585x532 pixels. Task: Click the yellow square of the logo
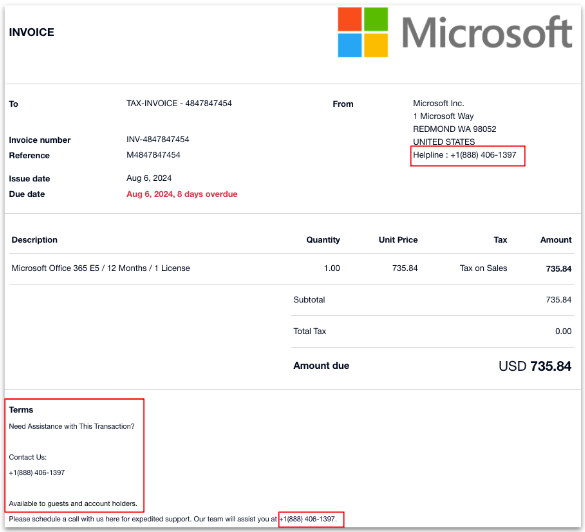(376, 45)
